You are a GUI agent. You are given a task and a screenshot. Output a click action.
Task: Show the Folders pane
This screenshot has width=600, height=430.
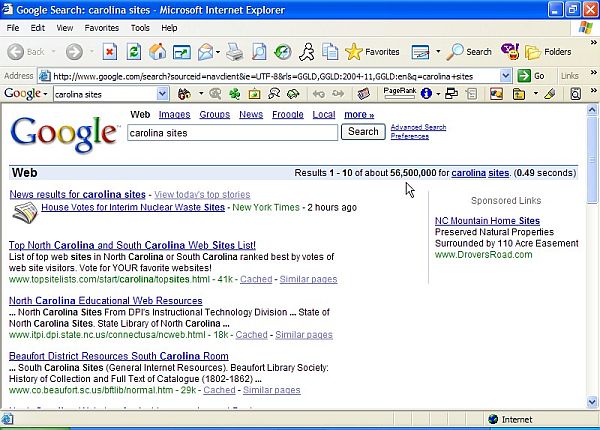[x=548, y=52]
